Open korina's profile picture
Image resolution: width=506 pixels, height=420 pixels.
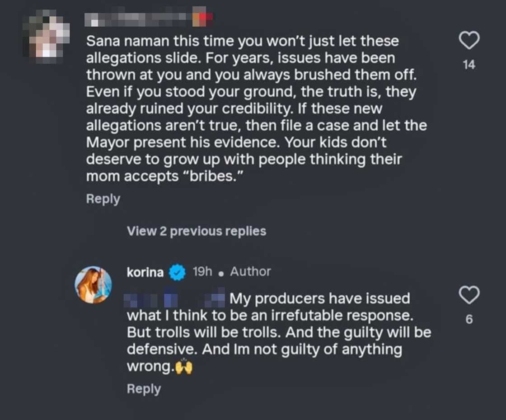(x=93, y=284)
